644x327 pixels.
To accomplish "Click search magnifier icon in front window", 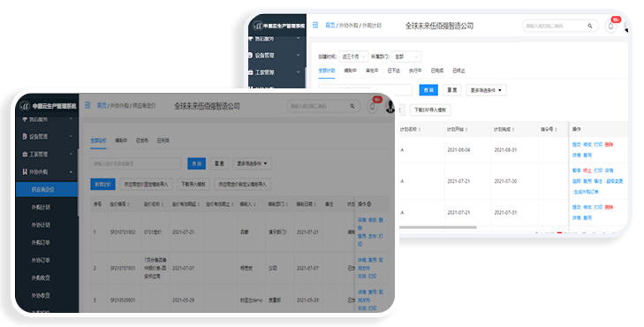I will tap(352, 106).
